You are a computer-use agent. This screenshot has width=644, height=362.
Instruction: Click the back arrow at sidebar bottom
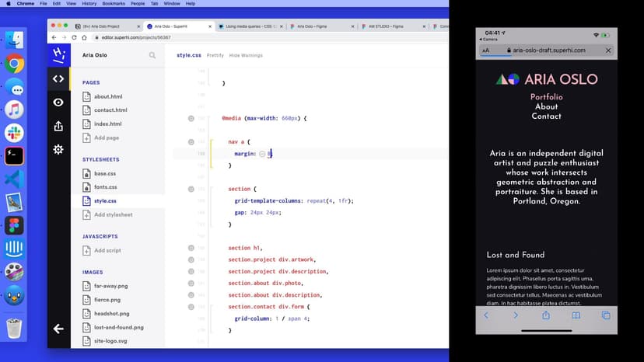coord(58,329)
